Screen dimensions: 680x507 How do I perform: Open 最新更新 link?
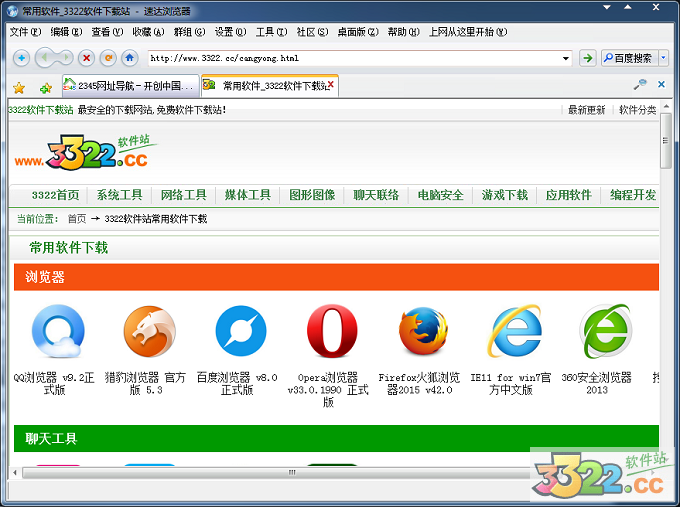586,110
